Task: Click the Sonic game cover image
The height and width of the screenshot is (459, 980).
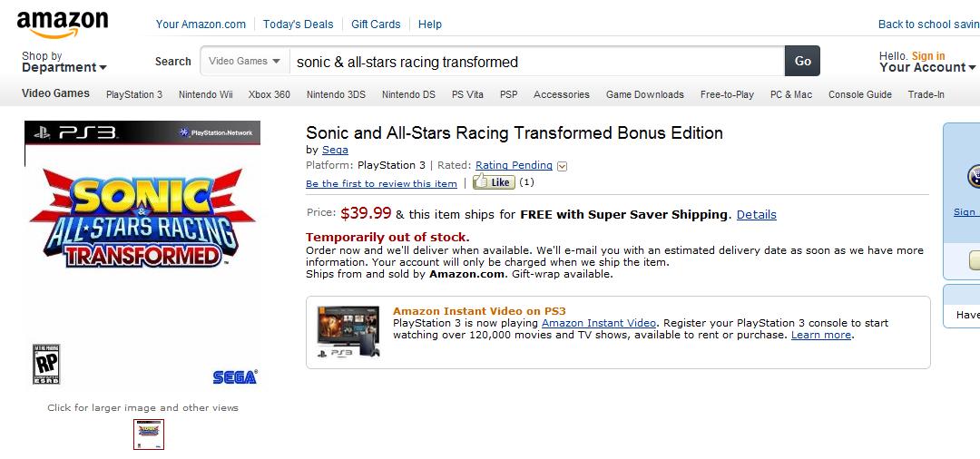Action: (x=142, y=256)
